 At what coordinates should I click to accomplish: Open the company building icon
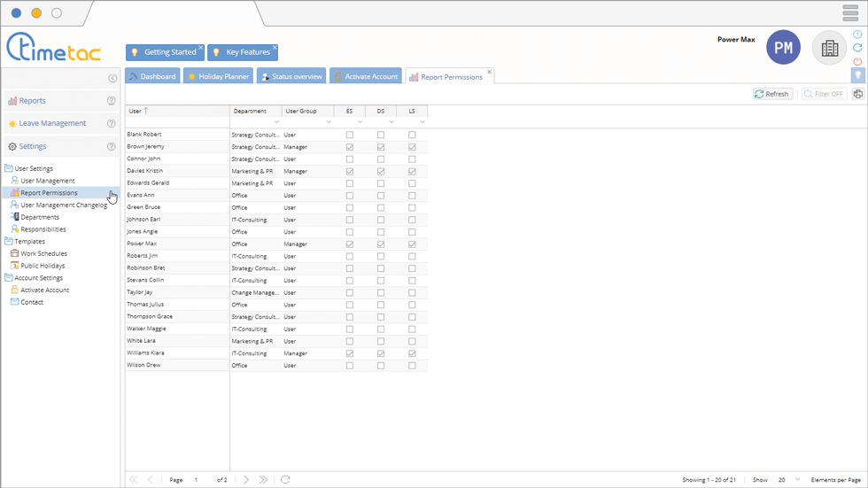tap(829, 48)
